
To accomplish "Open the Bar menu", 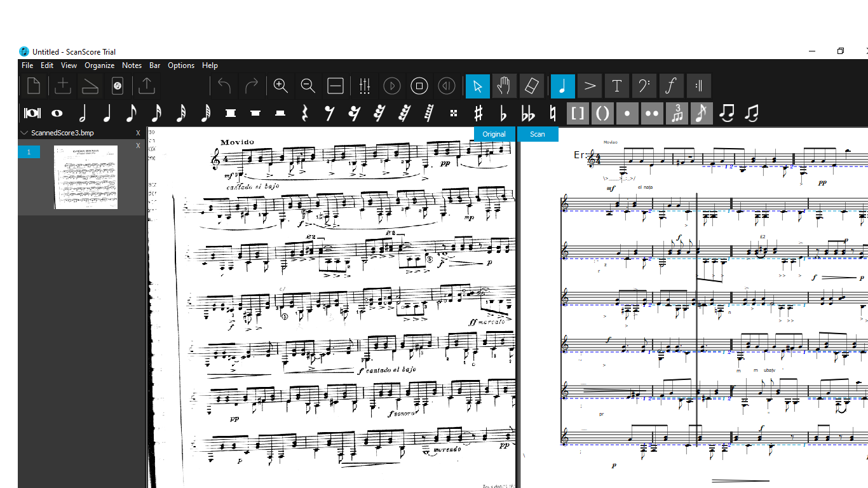I will [x=155, y=65].
